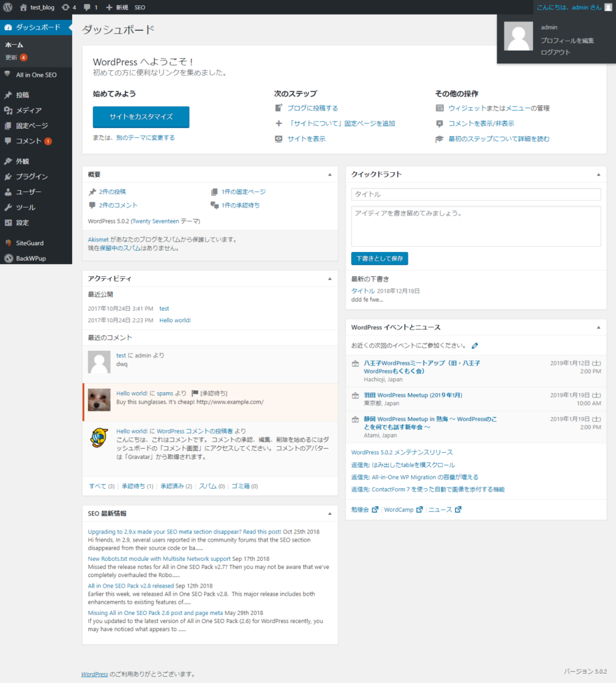This screenshot has width=616, height=683.
Task: Click the WordPress logo in admin bar
Action: tap(8, 7)
